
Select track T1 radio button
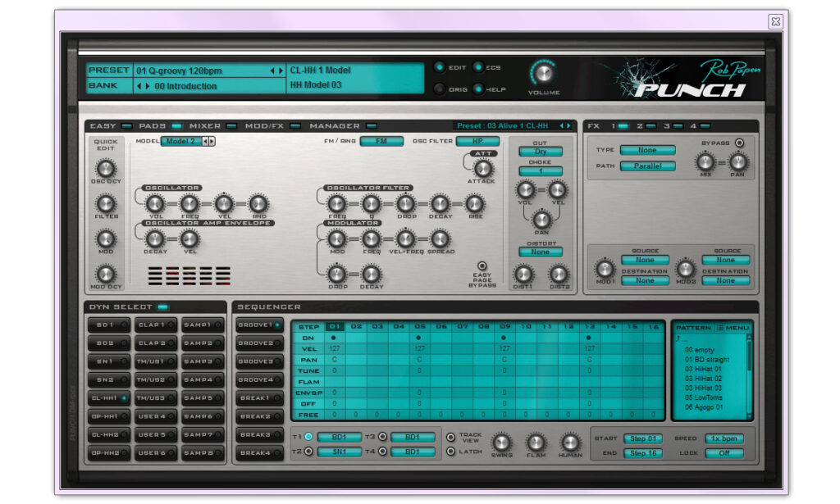308,437
